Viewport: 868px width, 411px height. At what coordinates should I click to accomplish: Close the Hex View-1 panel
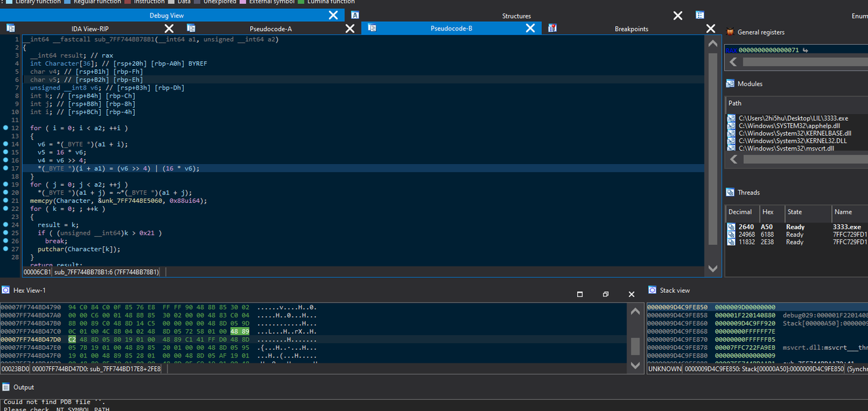pyautogui.click(x=631, y=294)
